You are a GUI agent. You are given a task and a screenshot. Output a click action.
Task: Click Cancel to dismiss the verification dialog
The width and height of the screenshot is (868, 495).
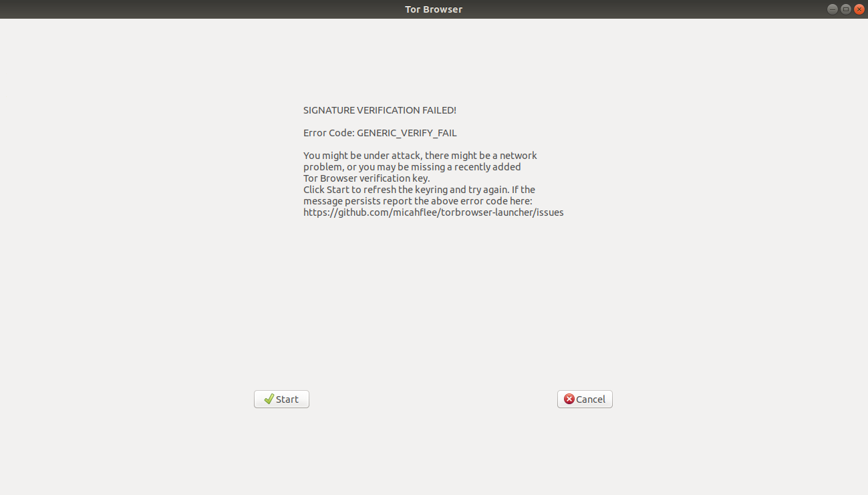[x=585, y=399]
